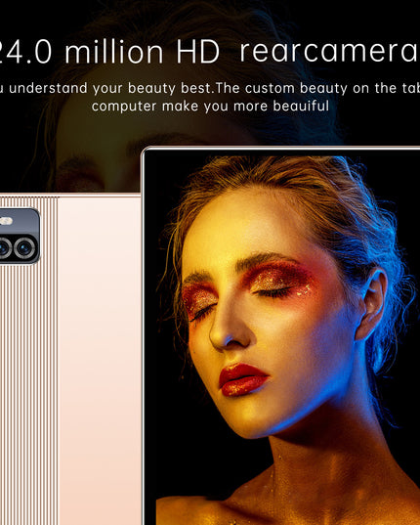Click the woman's red glitter lips
The height and width of the screenshot is (525, 420).
(243, 379)
